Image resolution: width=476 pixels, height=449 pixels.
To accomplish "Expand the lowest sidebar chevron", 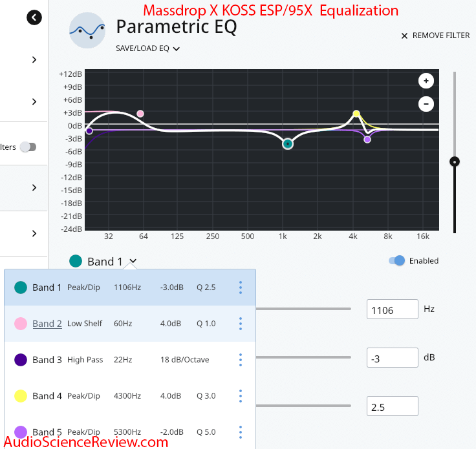I will [34, 233].
